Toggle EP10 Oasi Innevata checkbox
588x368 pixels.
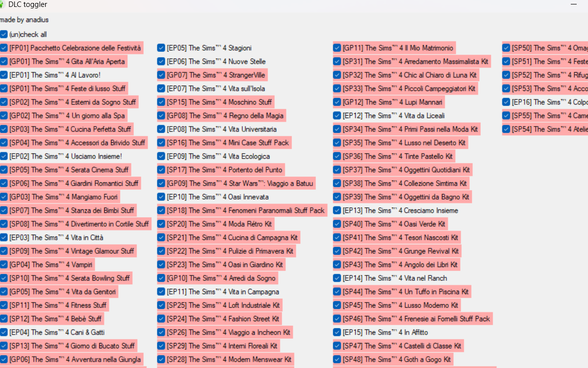point(161,197)
